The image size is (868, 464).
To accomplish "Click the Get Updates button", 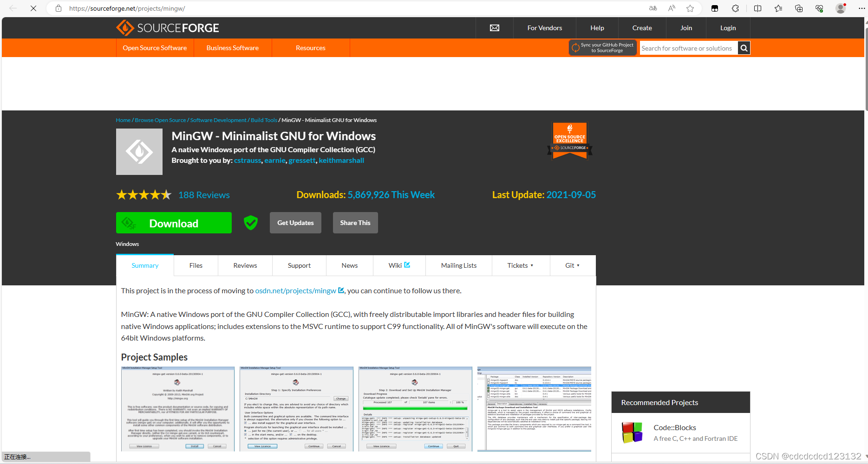I will tap(295, 223).
